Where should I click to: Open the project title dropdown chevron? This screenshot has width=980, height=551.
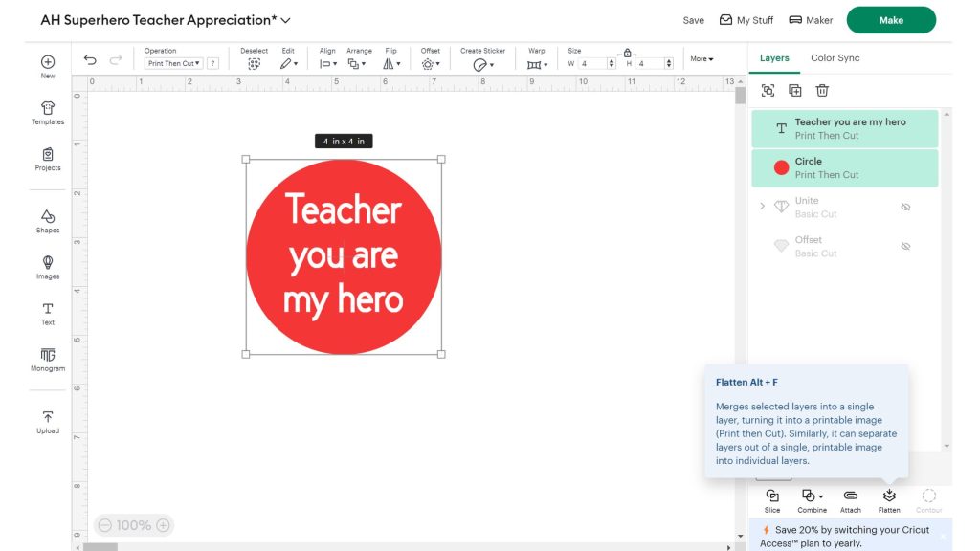pyautogui.click(x=285, y=21)
